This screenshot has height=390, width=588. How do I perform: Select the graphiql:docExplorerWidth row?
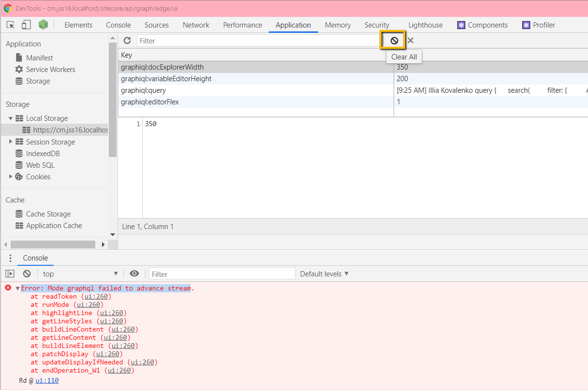tap(353, 67)
